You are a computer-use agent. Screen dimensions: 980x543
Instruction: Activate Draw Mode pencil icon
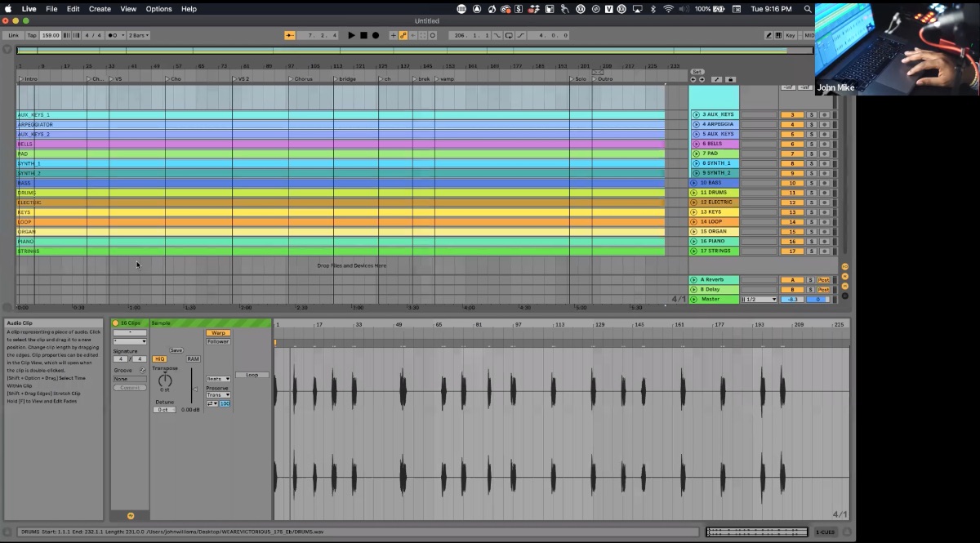coord(768,35)
